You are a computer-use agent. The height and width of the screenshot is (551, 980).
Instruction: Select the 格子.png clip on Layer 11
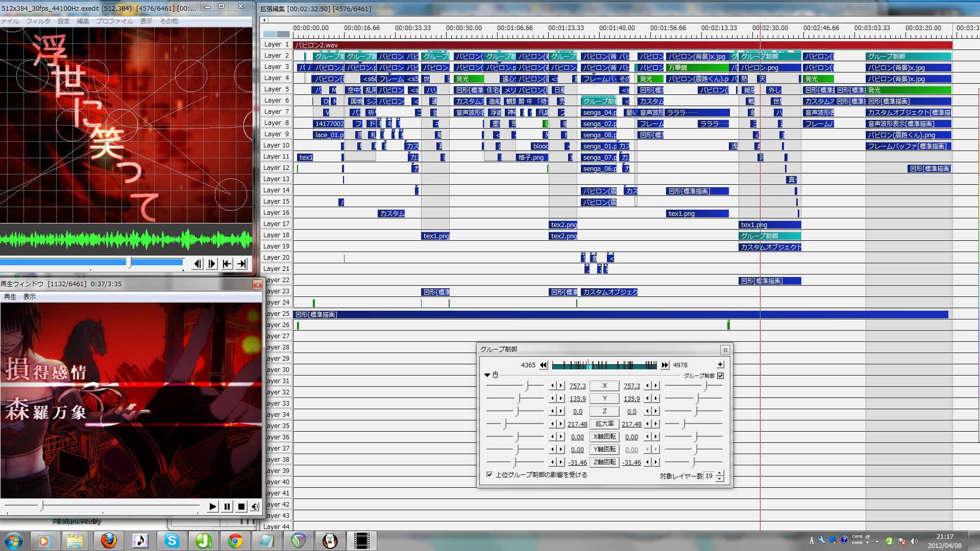pos(532,158)
